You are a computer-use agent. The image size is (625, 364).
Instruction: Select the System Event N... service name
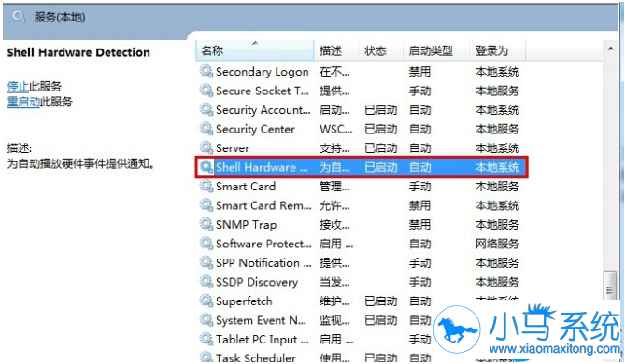[x=261, y=320]
